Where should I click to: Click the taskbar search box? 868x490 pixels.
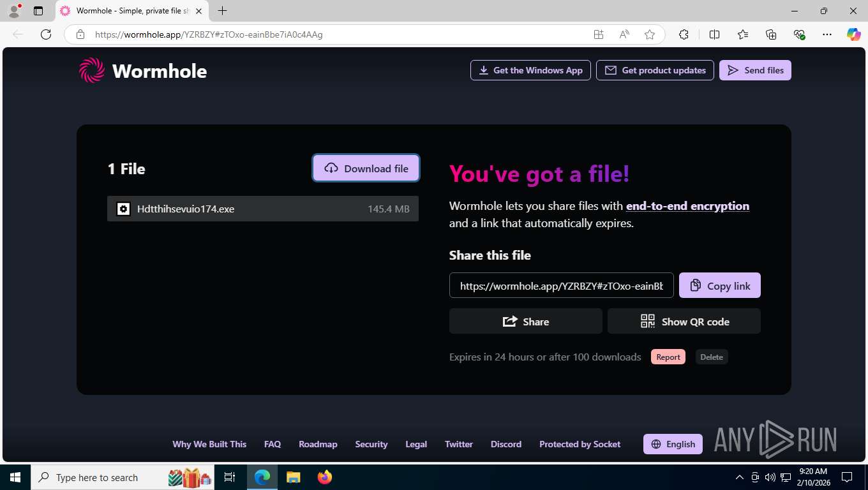tap(124, 477)
